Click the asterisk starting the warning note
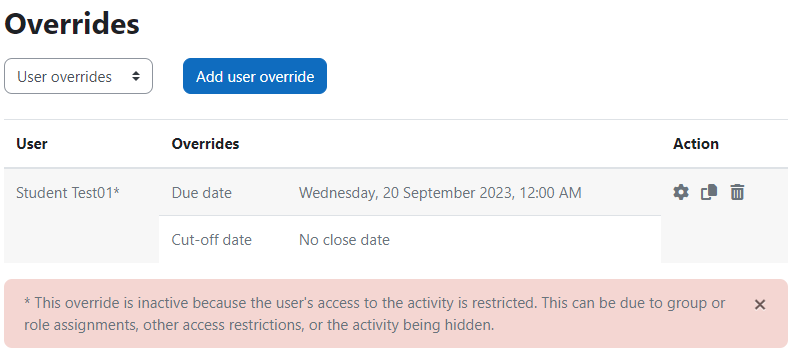The width and height of the screenshot is (794, 364). 27,302
